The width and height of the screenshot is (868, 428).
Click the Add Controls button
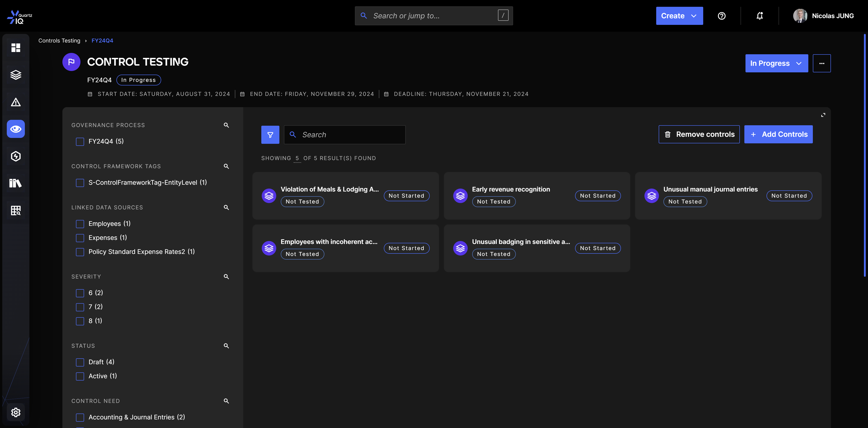pyautogui.click(x=778, y=135)
